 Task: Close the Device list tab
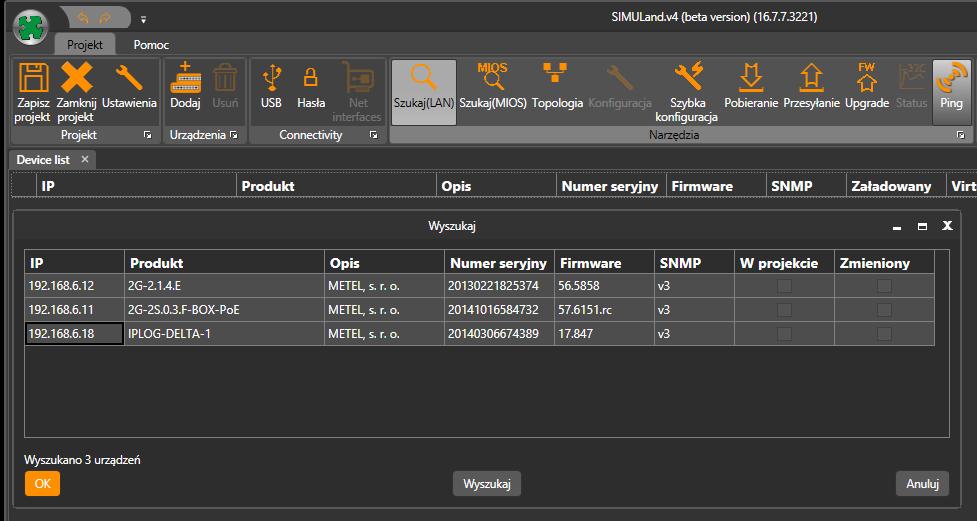click(85, 159)
